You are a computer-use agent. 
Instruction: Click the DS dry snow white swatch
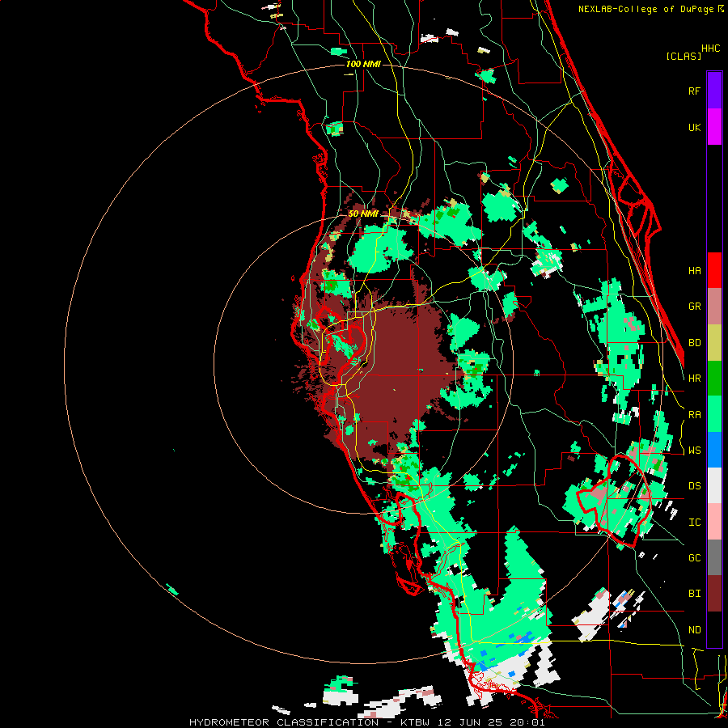[x=714, y=485]
